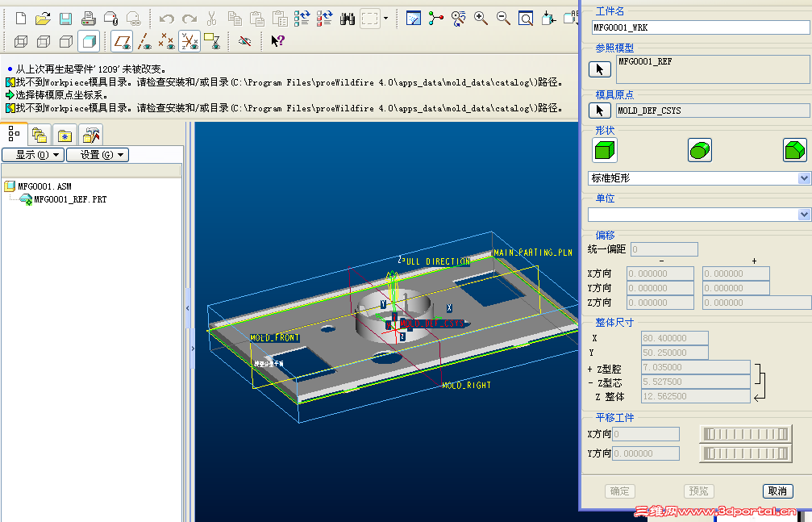The width and height of the screenshot is (812, 522).
Task: Click Z方向 positive offset field
Action: (756, 303)
